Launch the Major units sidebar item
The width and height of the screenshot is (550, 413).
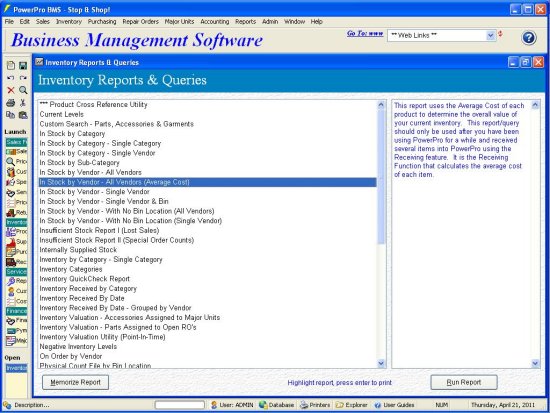coord(16,340)
